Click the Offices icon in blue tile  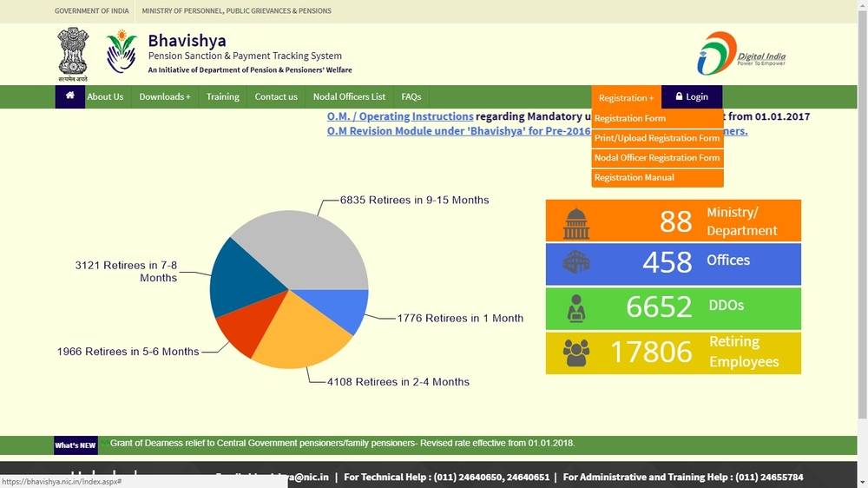click(576, 262)
